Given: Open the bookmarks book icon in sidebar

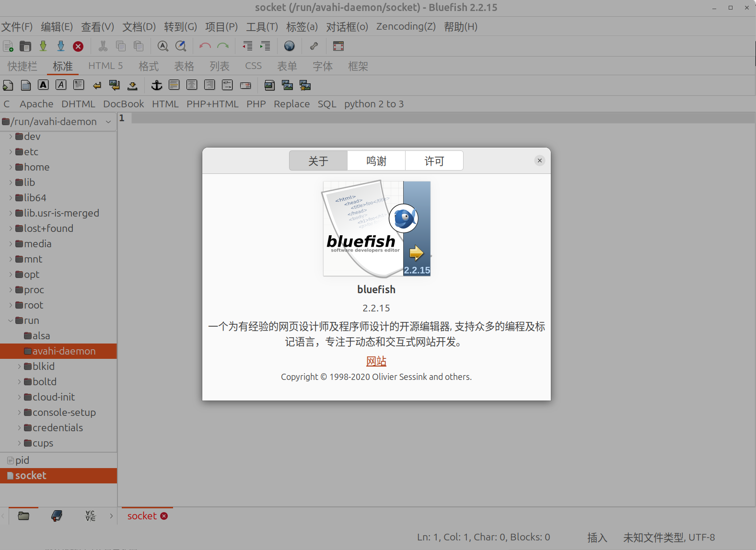Looking at the screenshot, I should tap(57, 516).
